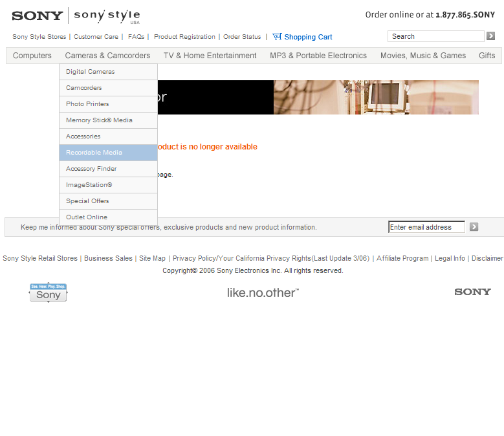Open the Product Registration link
This screenshot has width=504, height=436.
[x=184, y=37]
